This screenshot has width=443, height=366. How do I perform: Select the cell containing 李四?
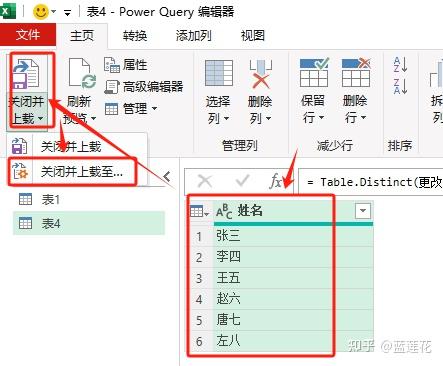pos(293,257)
